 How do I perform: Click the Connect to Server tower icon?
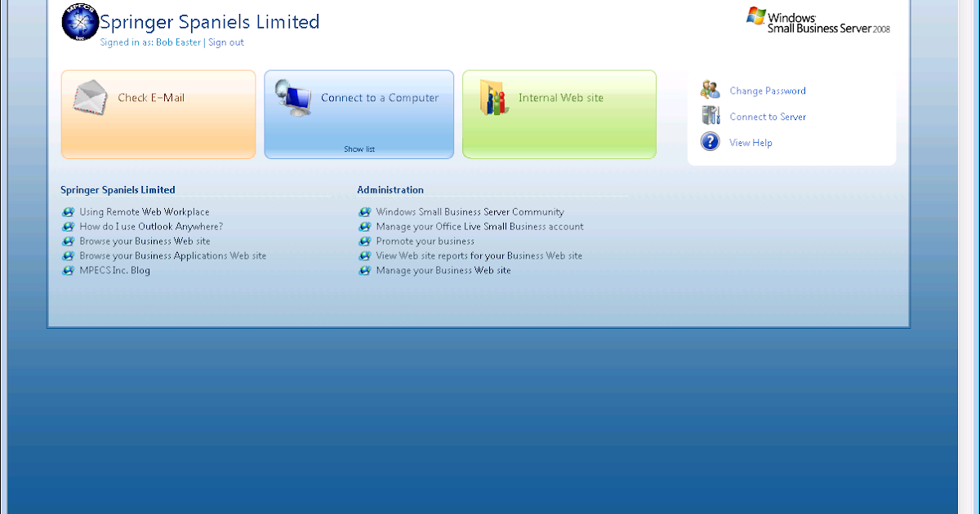(710, 116)
